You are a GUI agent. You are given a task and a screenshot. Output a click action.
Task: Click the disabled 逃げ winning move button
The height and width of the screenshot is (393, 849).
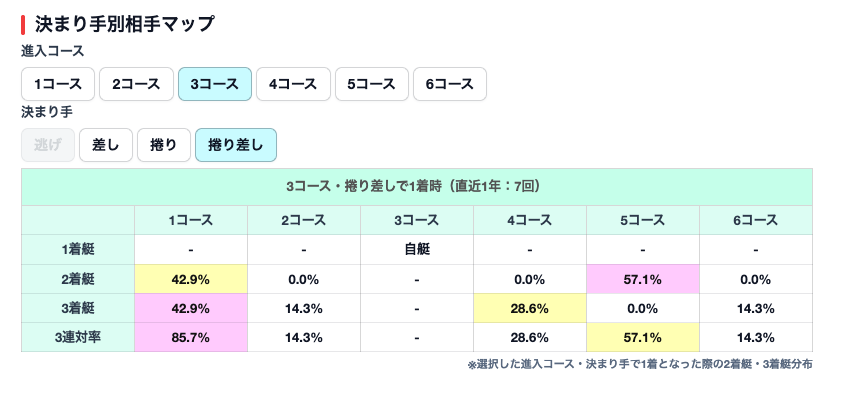click(48, 145)
